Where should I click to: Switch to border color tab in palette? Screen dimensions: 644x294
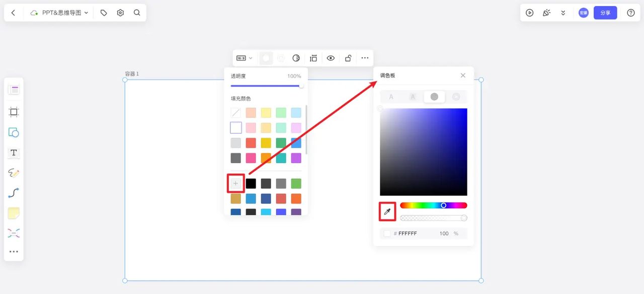pyautogui.click(x=456, y=97)
